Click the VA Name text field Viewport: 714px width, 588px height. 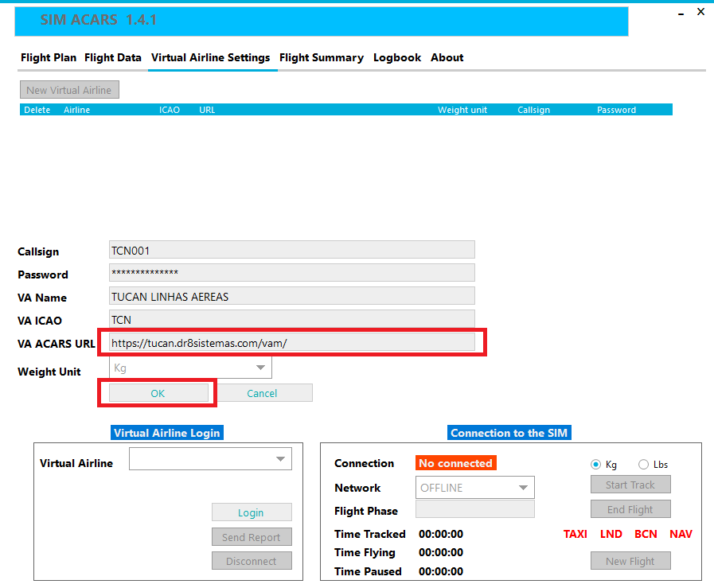291,296
